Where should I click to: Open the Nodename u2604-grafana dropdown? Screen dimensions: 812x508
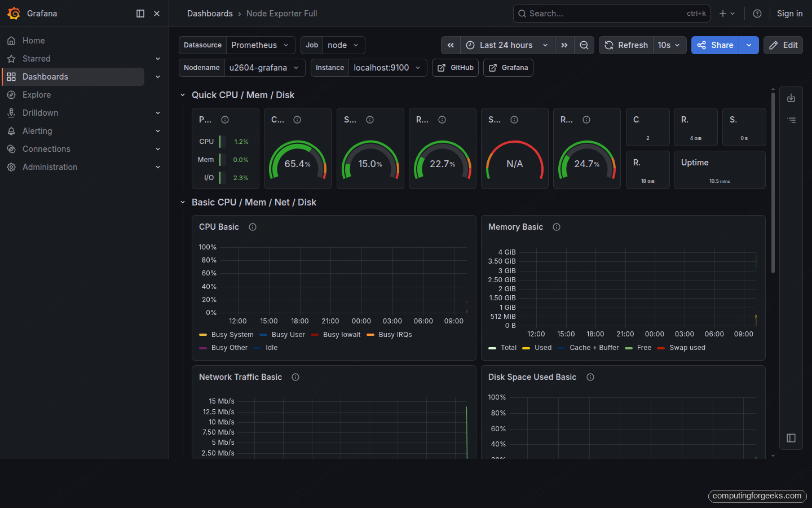click(x=264, y=67)
